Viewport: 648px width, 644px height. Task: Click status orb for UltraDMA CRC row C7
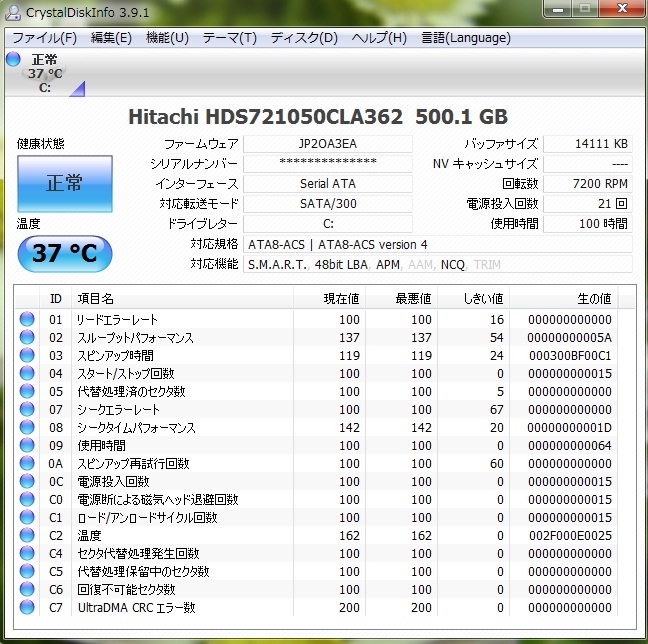pyautogui.click(x=26, y=608)
